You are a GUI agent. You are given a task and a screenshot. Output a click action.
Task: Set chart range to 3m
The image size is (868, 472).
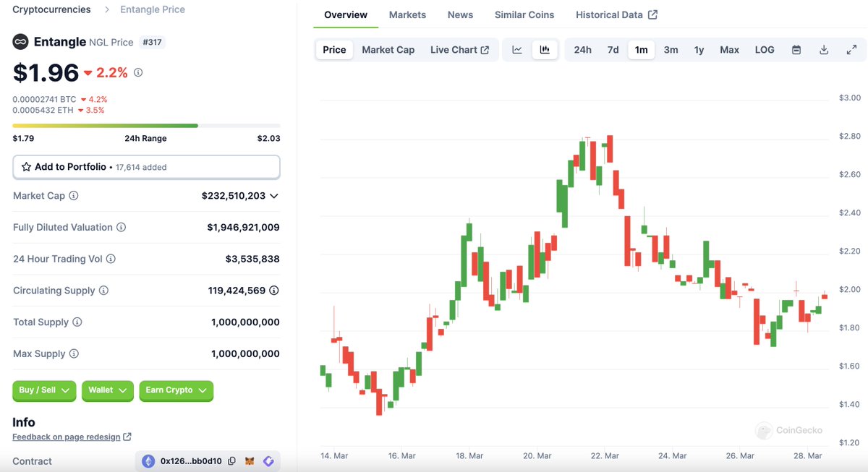pos(671,50)
